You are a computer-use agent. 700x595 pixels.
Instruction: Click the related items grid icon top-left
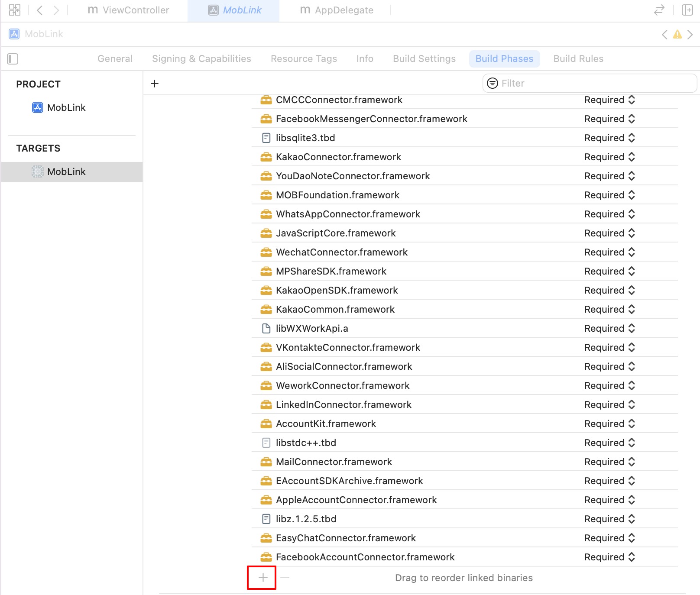(14, 9)
